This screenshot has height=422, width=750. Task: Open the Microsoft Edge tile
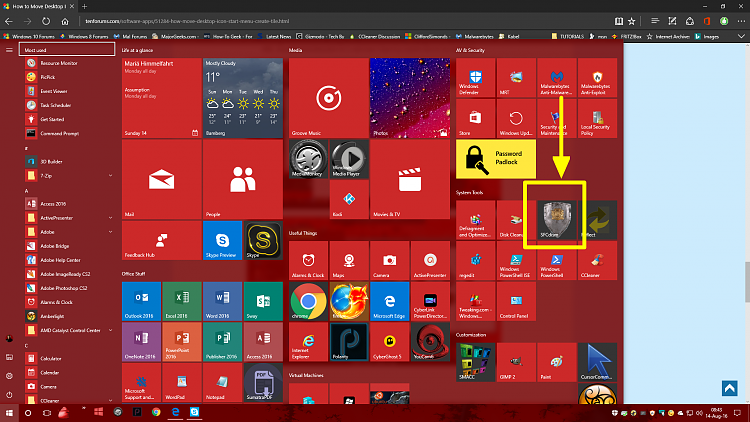pyautogui.click(x=390, y=301)
